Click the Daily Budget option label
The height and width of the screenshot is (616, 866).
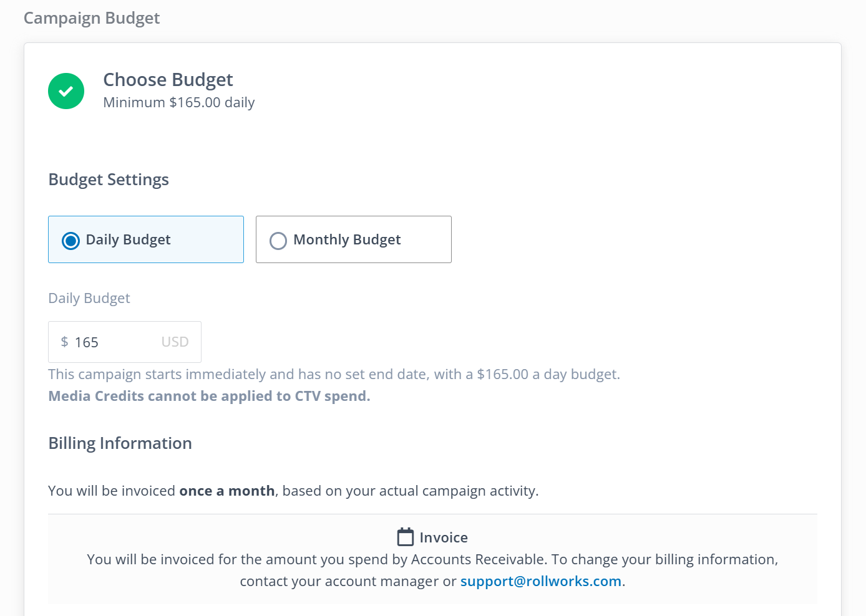point(128,240)
